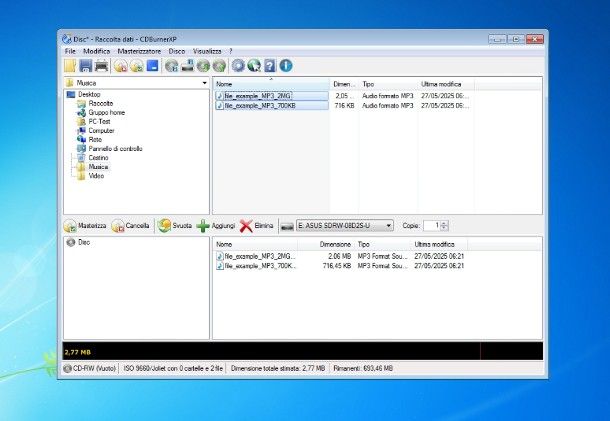The image size is (610, 421).
Task: Open the Masterizzatore menu
Action: [x=139, y=51]
